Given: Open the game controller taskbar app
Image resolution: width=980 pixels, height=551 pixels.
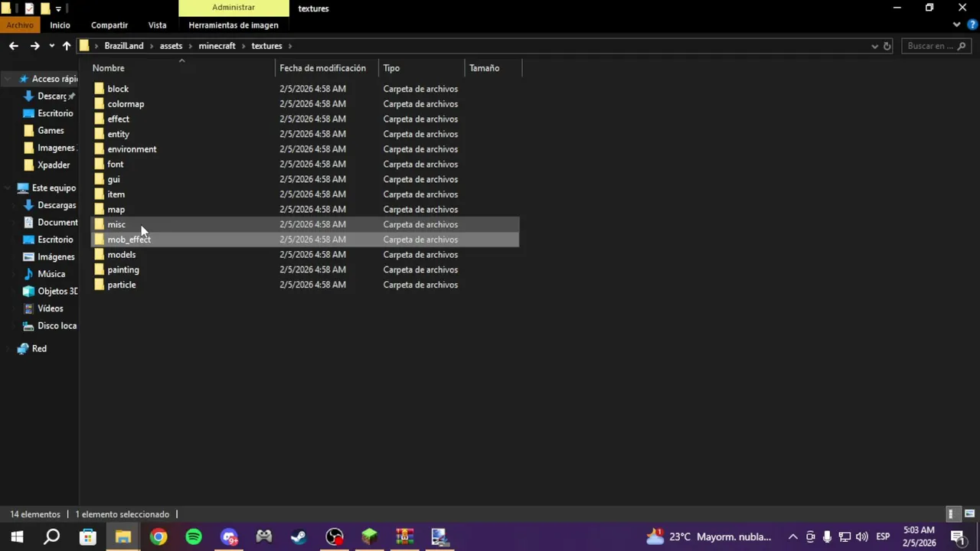Looking at the screenshot, I should [x=264, y=536].
